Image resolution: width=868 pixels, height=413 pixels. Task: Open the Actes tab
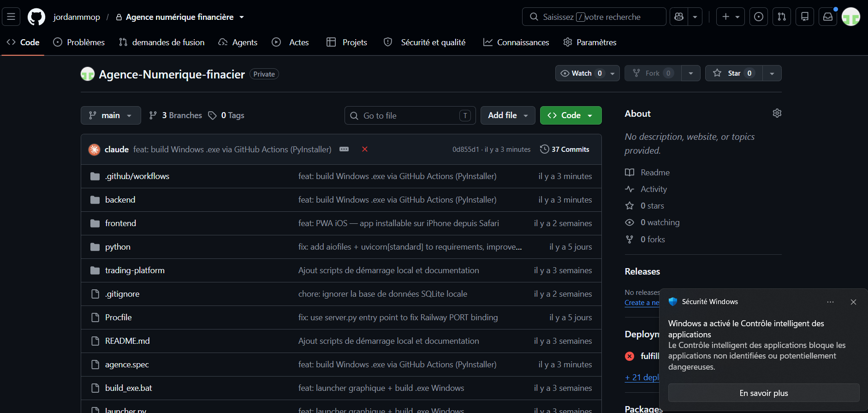coord(291,42)
